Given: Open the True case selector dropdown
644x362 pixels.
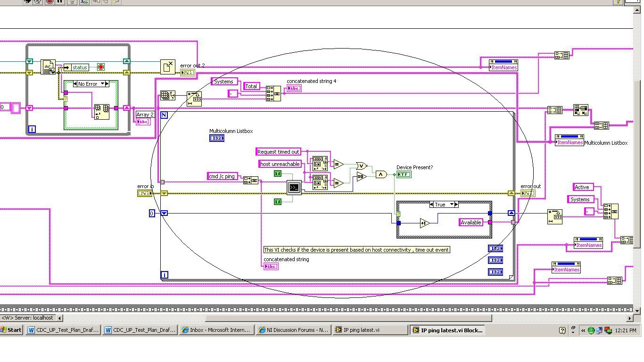Looking at the screenshot, I should (452, 205).
